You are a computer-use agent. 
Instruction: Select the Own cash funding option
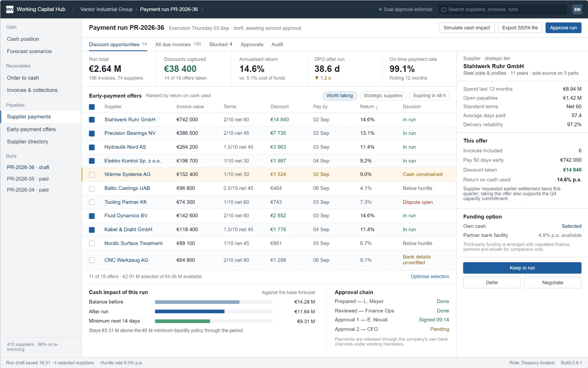coord(522,226)
